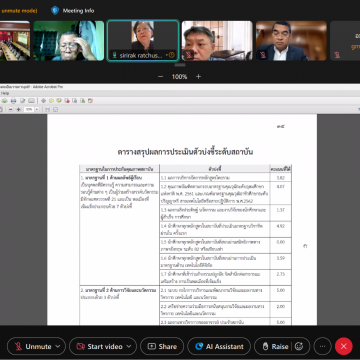Start video camera
Screen dimensions: 360x360
point(99,346)
